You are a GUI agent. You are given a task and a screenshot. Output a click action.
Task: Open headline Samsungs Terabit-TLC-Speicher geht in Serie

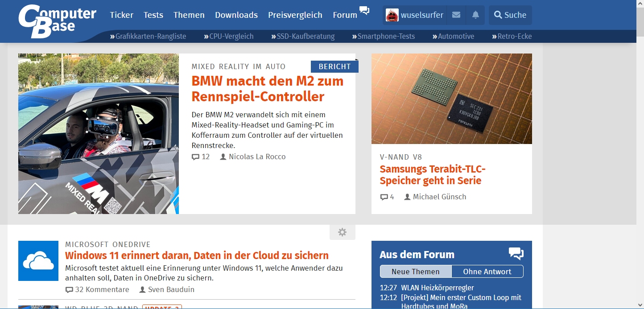point(433,175)
